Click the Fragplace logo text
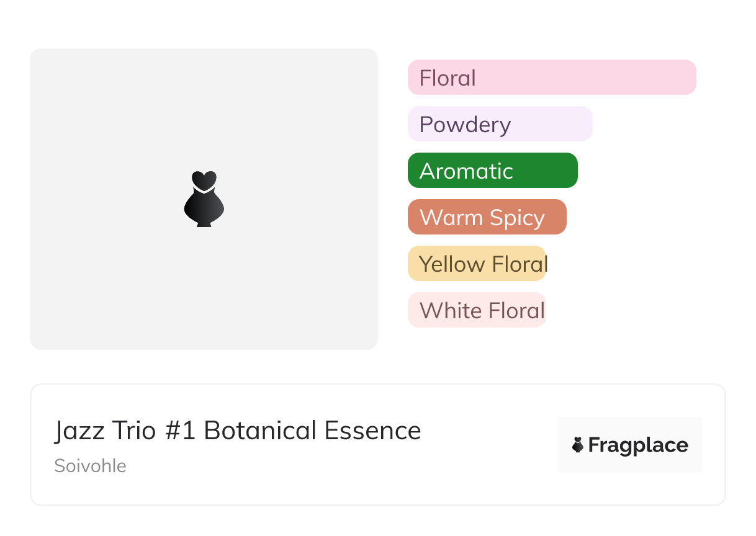 pyautogui.click(x=638, y=445)
